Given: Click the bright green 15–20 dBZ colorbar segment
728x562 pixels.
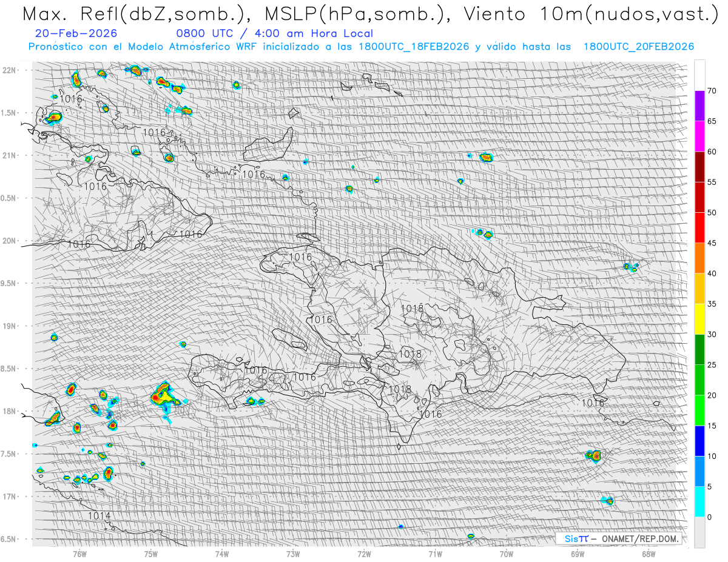Looking at the screenshot, I should point(699,410).
